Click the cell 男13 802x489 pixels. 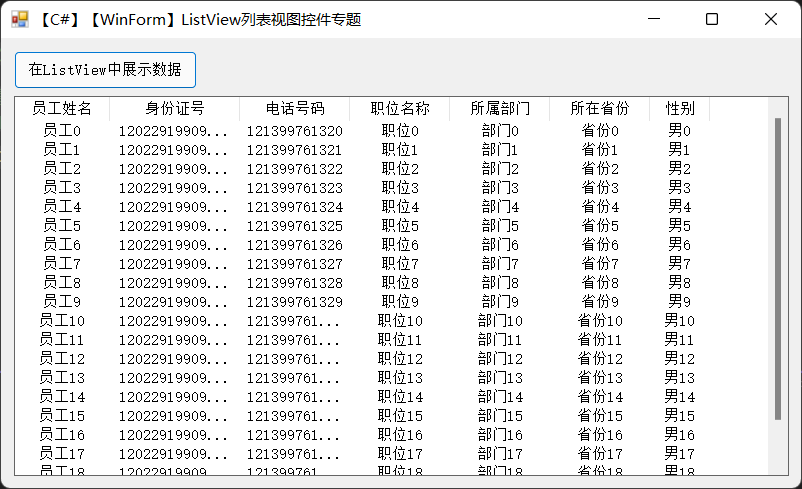point(680,377)
